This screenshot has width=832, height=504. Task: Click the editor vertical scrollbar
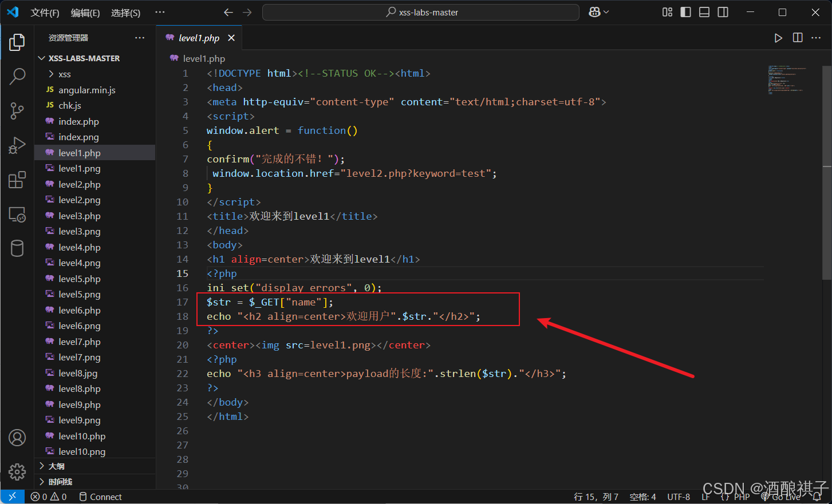pos(827,172)
